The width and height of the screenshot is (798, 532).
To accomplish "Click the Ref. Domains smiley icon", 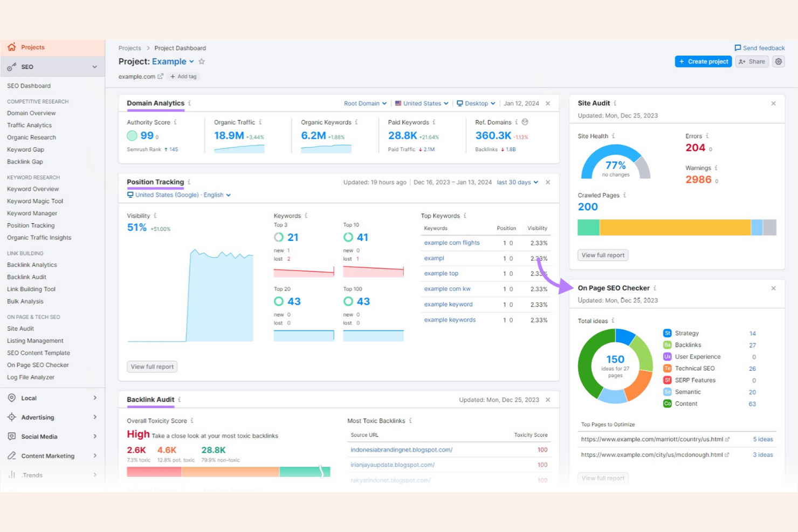I will [x=525, y=122].
